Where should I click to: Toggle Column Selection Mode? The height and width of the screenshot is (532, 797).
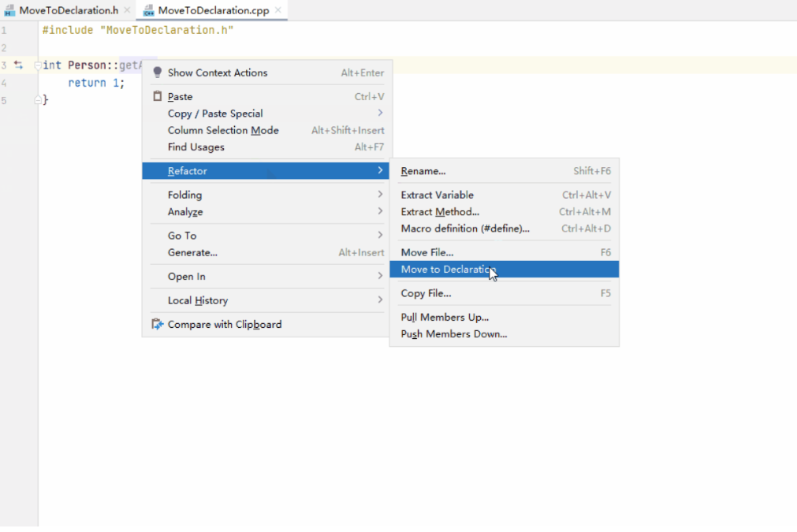[x=223, y=130]
